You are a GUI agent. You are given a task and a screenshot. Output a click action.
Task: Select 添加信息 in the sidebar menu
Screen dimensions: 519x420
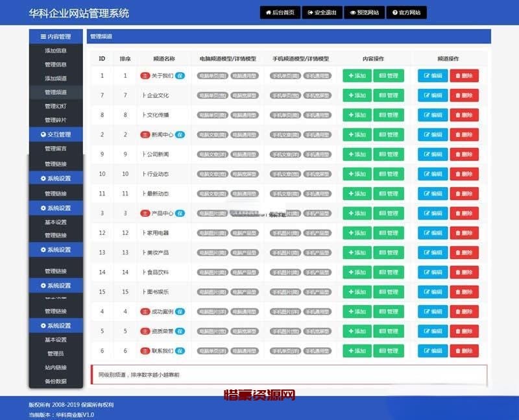pos(56,51)
